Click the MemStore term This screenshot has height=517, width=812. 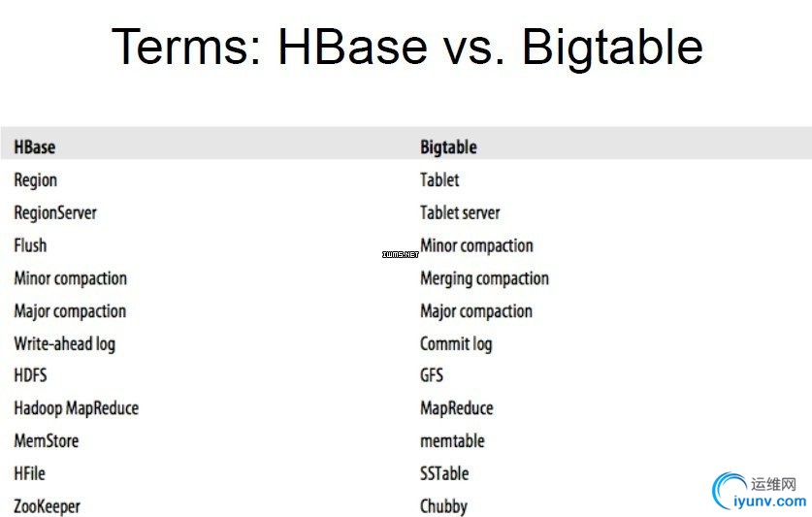click(47, 440)
